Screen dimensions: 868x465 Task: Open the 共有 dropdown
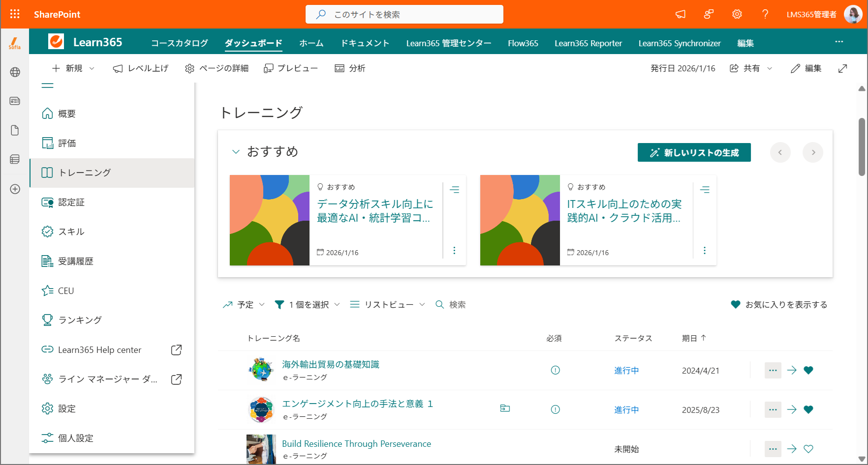pyautogui.click(x=751, y=68)
